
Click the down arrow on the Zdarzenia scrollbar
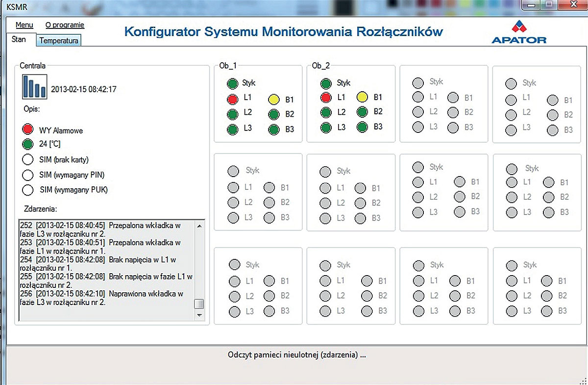(x=200, y=316)
